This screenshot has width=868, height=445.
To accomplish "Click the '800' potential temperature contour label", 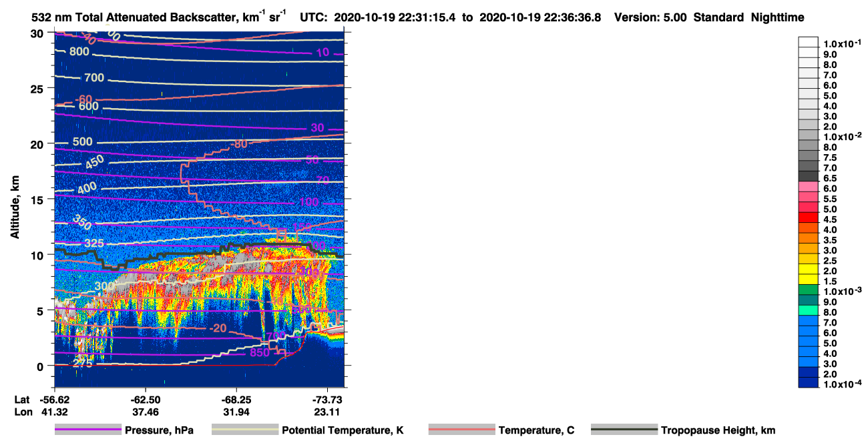I will (x=79, y=51).
